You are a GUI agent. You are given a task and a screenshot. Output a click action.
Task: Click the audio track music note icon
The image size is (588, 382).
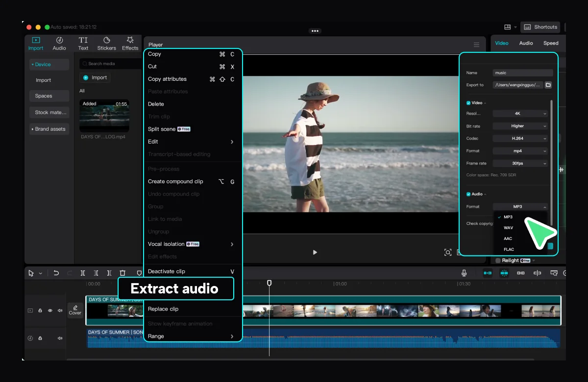30,338
